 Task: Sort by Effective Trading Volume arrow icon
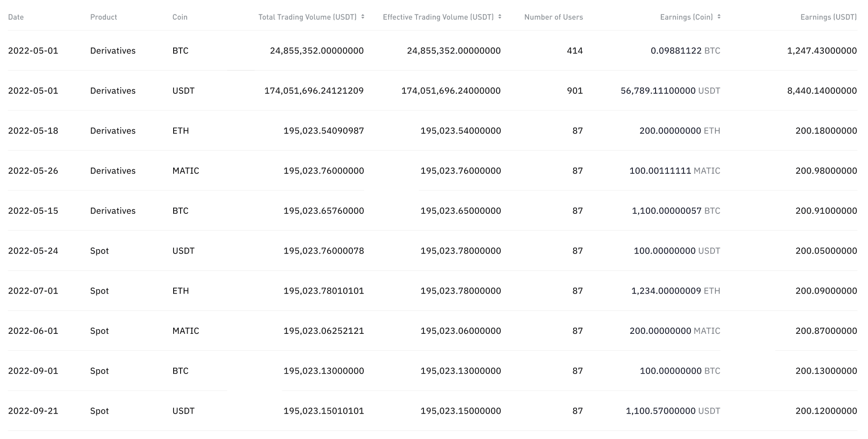[500, 17]
